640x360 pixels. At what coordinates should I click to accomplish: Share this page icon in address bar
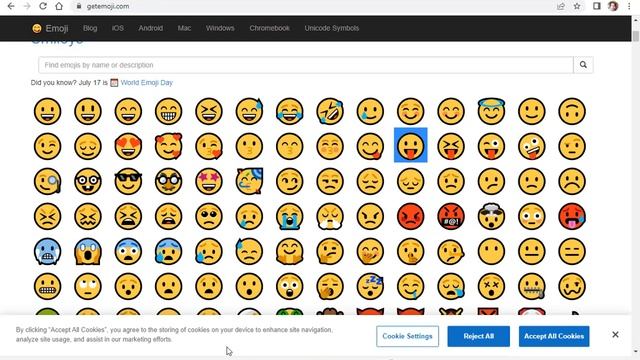coord(561,6)
